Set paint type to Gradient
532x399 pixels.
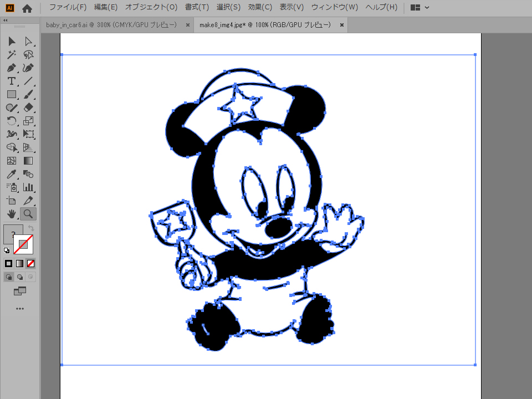click(20, 264)
